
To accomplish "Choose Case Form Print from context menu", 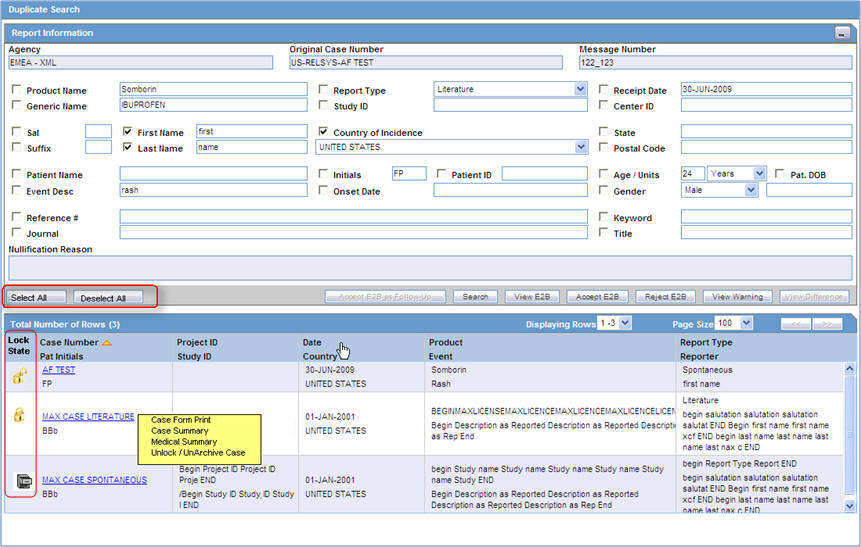I will coord(181,420).
